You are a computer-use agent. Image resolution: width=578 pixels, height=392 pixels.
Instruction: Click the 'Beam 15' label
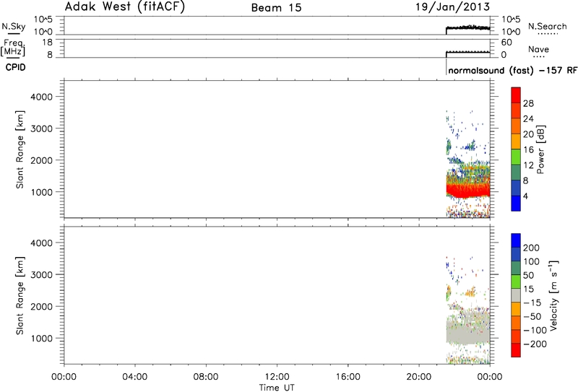click(276, 8)
